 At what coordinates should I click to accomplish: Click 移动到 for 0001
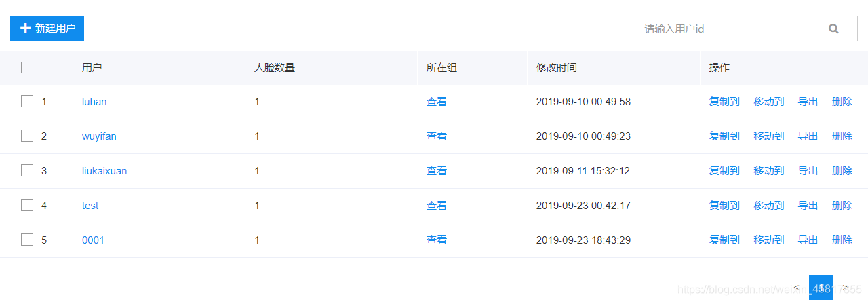pyautogui.click(x=769, y=240)
